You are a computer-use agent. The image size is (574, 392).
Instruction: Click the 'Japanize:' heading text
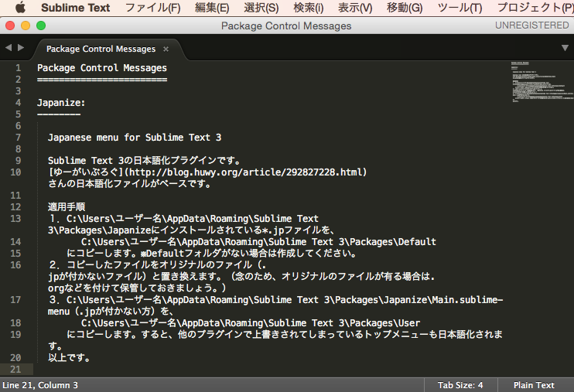tap(61, 103)
